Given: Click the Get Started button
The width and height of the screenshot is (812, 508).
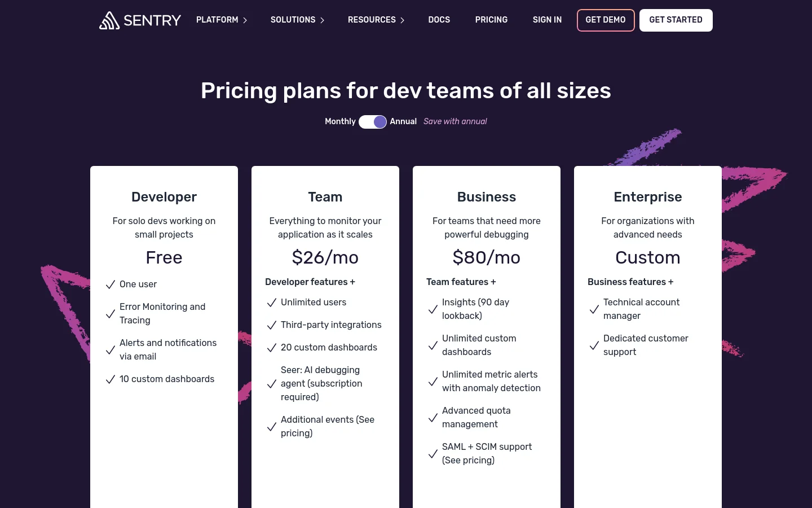Looking at the screenshot, I should tap(676, 20).
